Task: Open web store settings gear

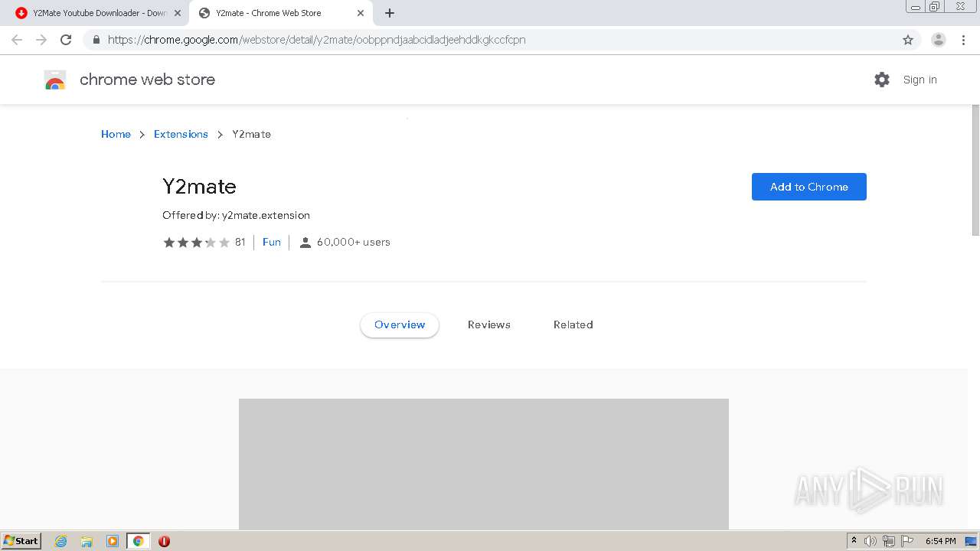Action: tap(882, 80)
